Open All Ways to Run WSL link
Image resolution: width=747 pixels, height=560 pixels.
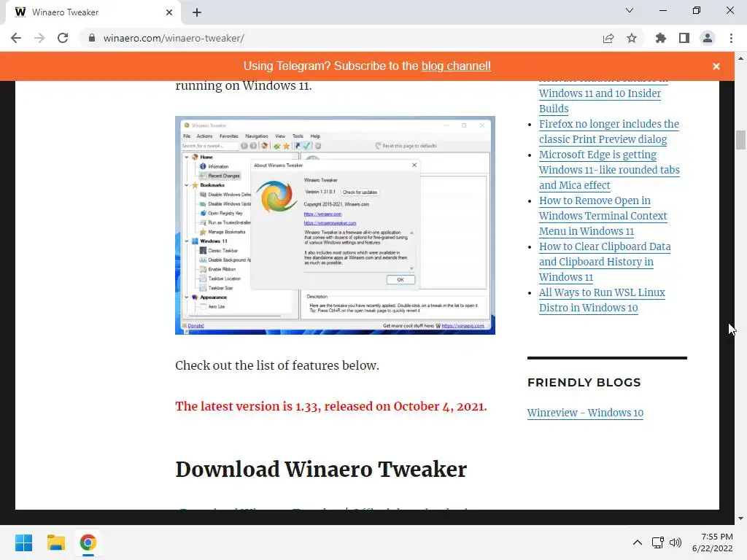click(x=602, y=300)
